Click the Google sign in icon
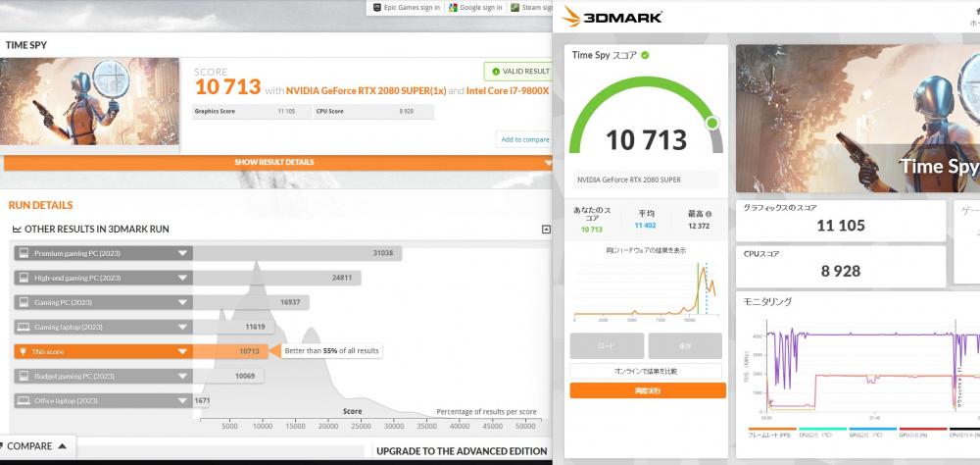 click(x=453, y=8)
